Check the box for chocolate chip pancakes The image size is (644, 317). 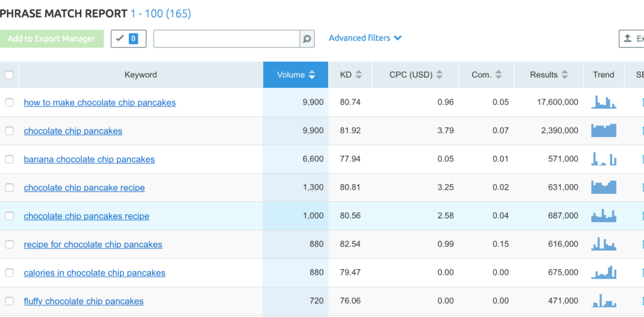(x=9, y=131)
